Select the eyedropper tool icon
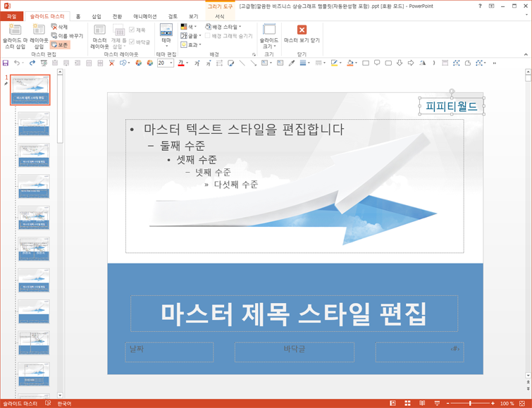This screenshot has width=532, height=408. (x=292, y=63)
